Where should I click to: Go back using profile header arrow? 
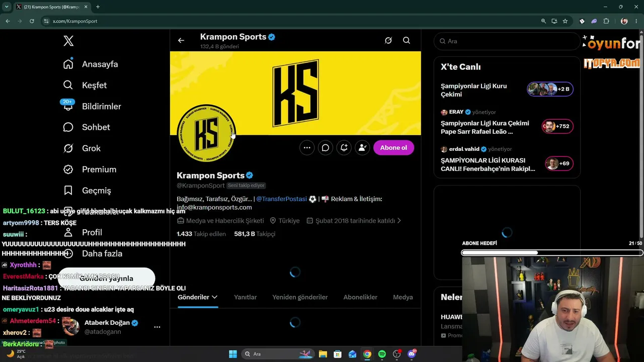pyautogui.click(x=181, y=41)
